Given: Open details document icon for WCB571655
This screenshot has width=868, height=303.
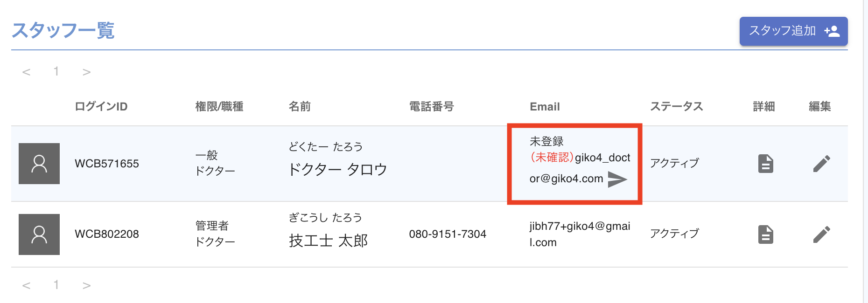Looking at the screenshot, I should pyautogui.click(x=765, y=164).
